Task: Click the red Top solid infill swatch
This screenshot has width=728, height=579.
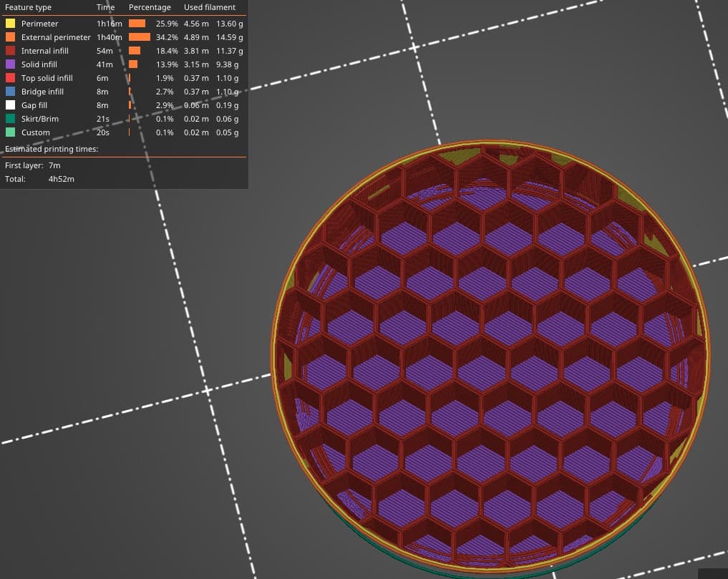Action: click(x=10, y=77)
